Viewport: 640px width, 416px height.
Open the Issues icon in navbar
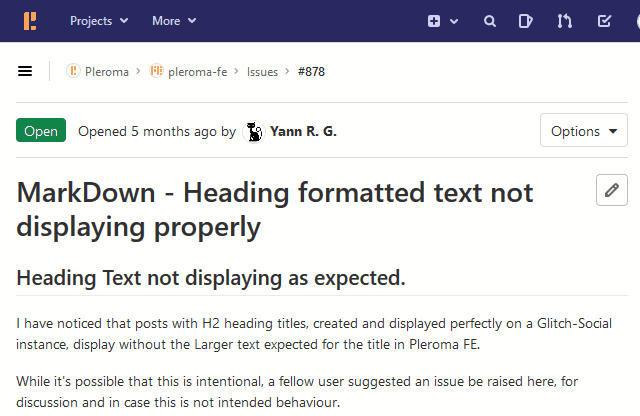(x=525, y=21)
